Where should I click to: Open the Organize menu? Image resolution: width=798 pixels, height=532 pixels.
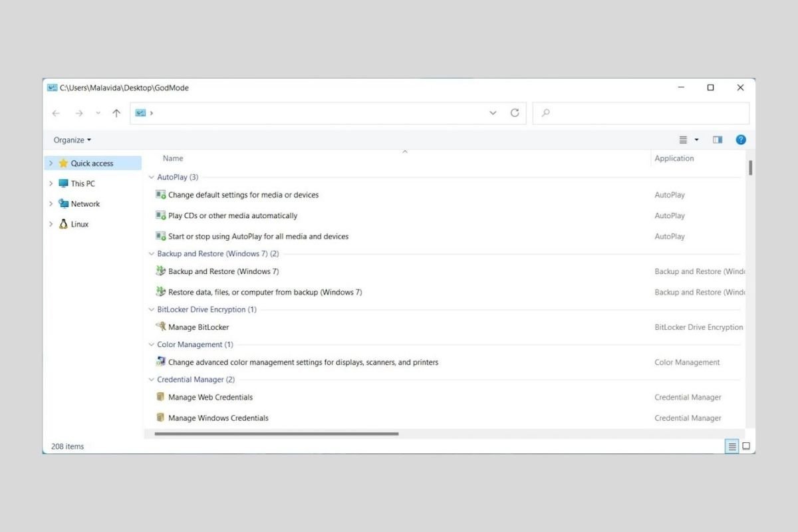click(72, 140)
